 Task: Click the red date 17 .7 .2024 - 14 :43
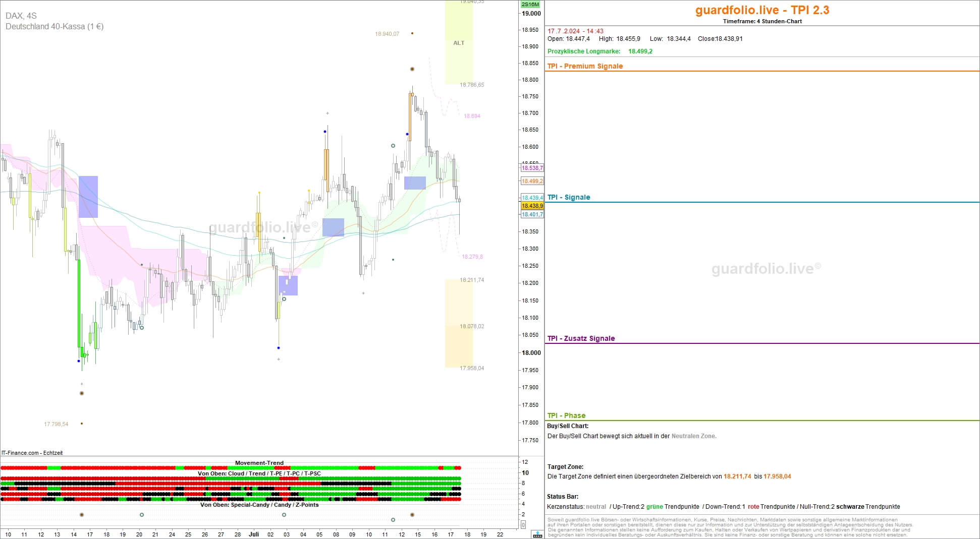click(x=575, y=31)
